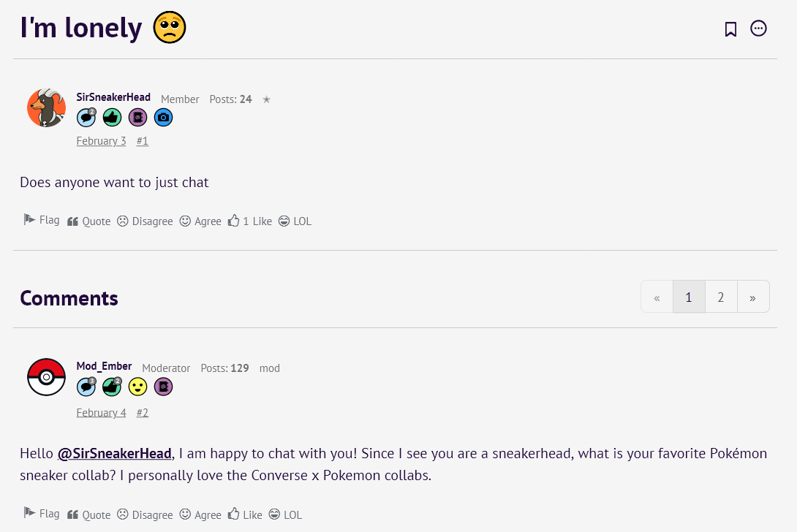Image resolution: width=797 pixels, height=532 pixels.
Task: Open SirSneakerHead's avatar profile picture
Action: tap(46, 107)
